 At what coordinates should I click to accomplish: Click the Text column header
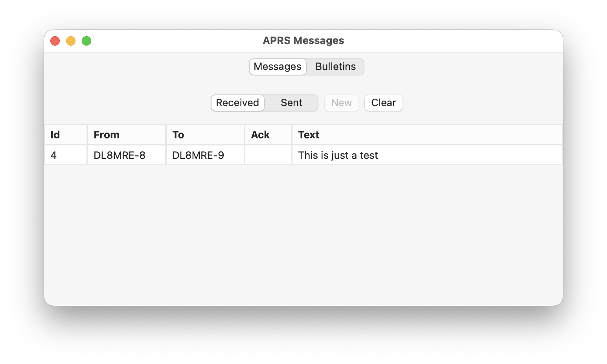427,135
